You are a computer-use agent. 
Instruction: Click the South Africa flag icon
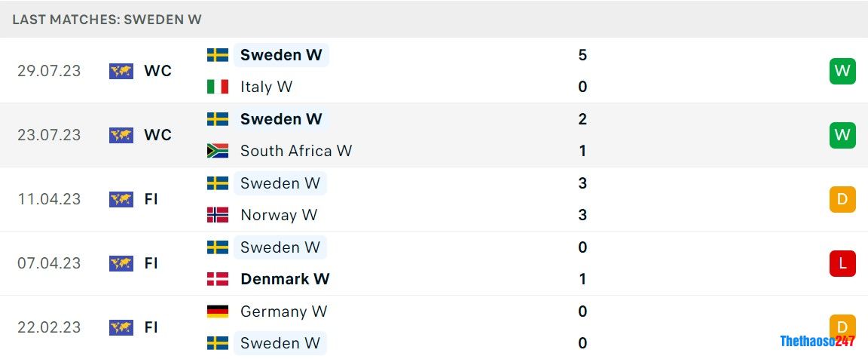point(218,151)
